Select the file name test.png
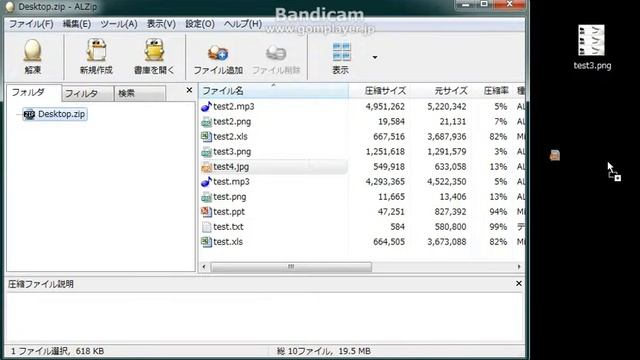 pos(230,197)
